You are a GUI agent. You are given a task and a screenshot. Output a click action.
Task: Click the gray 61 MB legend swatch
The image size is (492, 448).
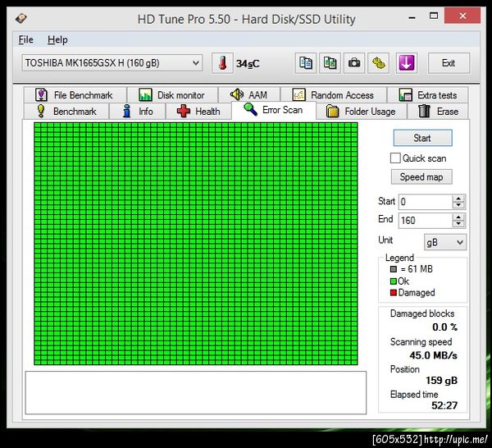coord(394,269)
